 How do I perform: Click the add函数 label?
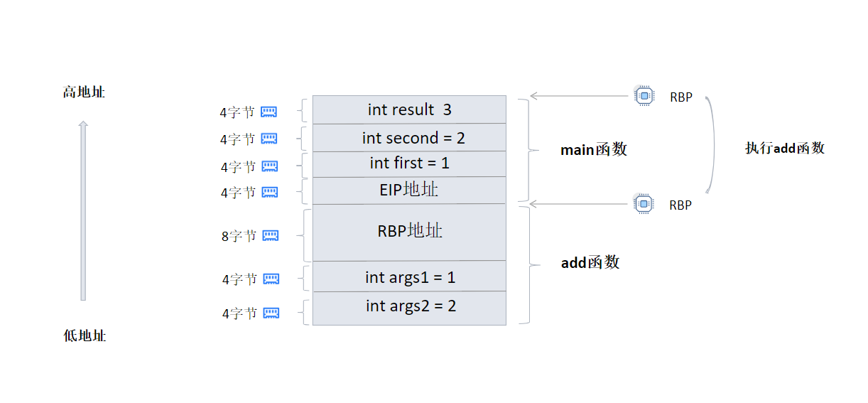(x=590, y=263)
